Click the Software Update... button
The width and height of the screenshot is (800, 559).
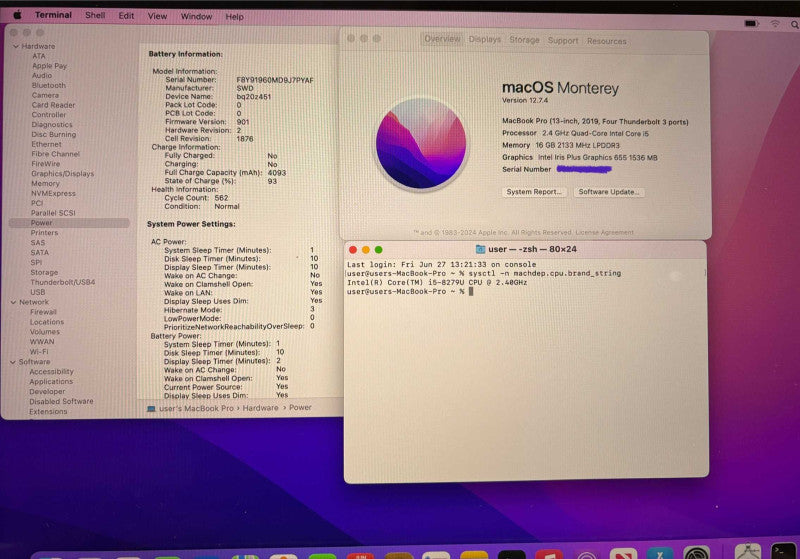tap(609, 192)
